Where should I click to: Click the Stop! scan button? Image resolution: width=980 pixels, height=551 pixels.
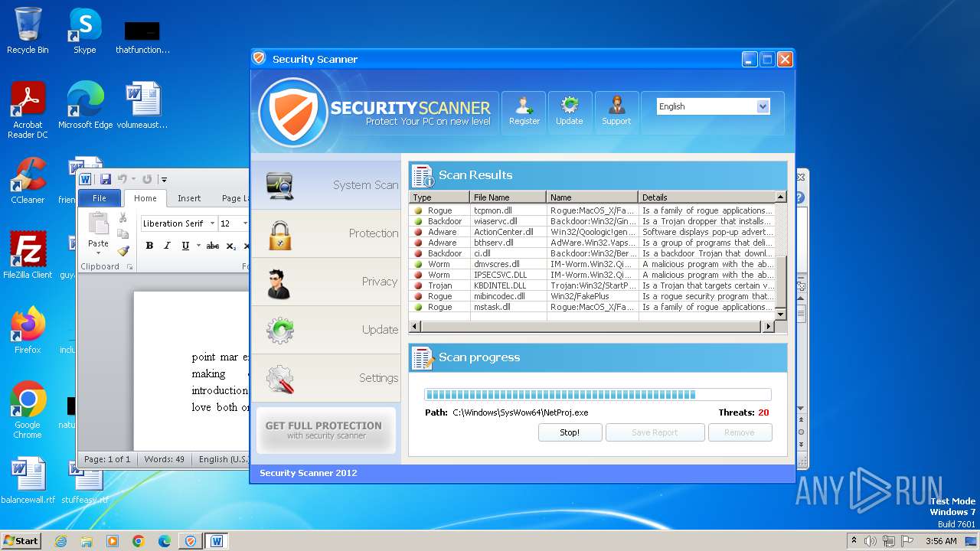pos(570,432)
